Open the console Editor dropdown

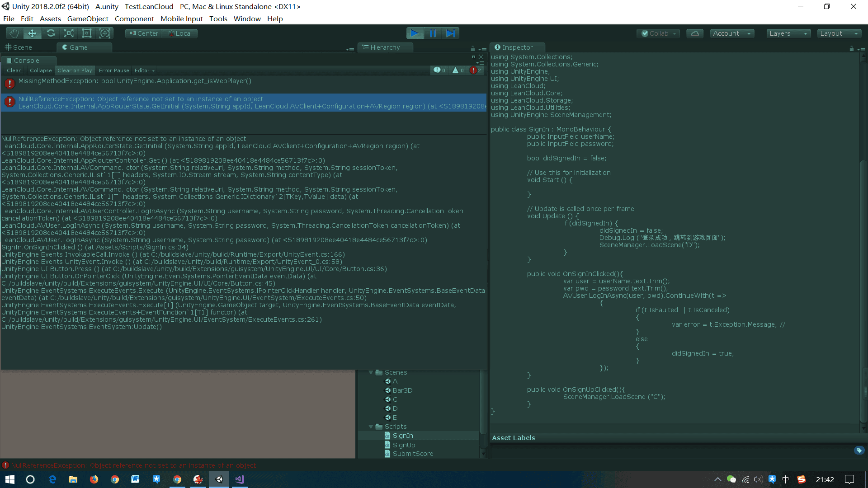[145, 70]
